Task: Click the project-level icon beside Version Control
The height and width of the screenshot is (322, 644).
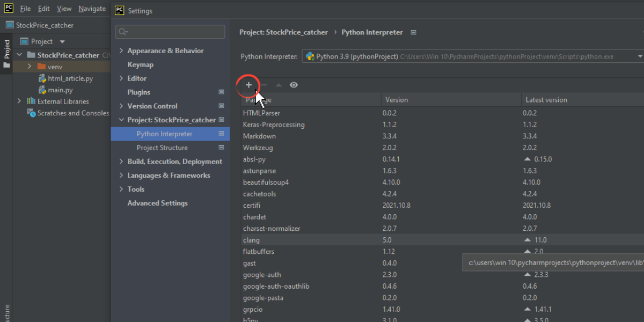Action: tap(221, 106)
